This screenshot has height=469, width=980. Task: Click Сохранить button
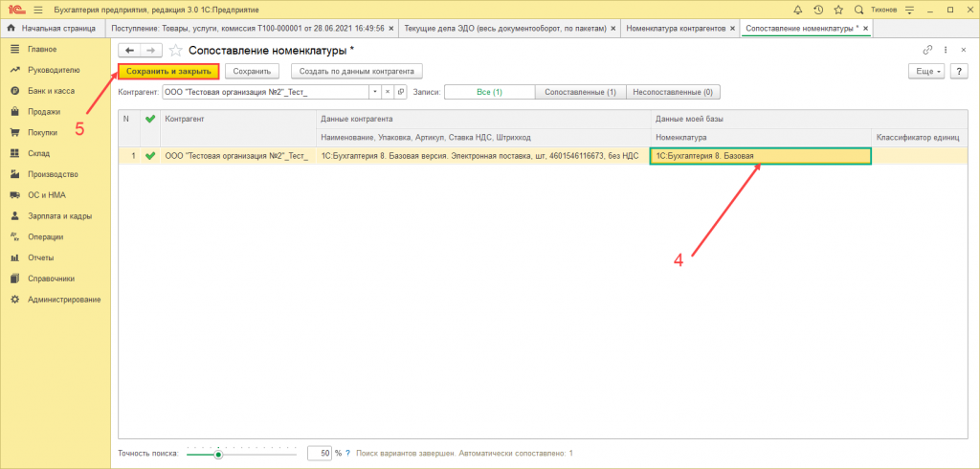[252, 71]
